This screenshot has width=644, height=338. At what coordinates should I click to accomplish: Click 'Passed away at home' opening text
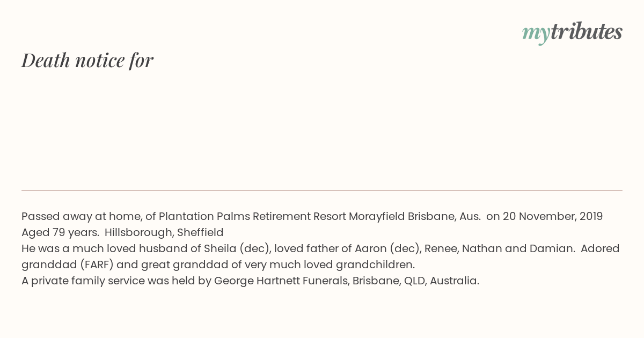80,216
